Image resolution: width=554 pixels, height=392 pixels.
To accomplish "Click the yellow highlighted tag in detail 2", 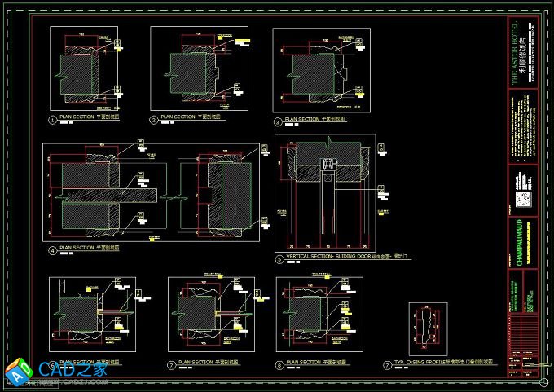I will tap(243, 42).
